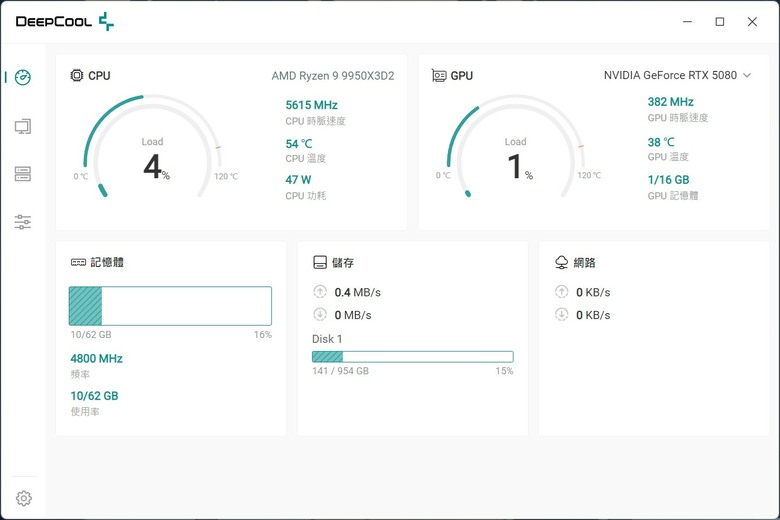Click the 382 MHz GPU clock value

tap(671, 102)
